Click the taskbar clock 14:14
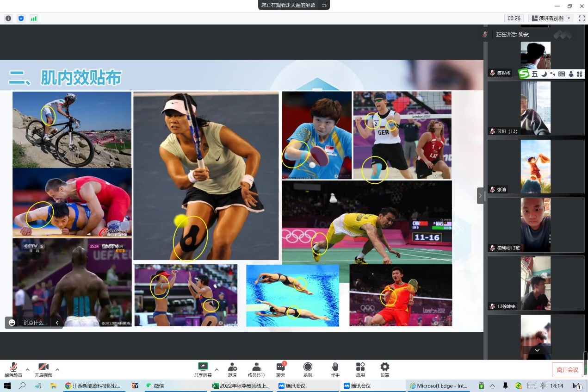This screenshot has height=392, width=588. (557, 386)
